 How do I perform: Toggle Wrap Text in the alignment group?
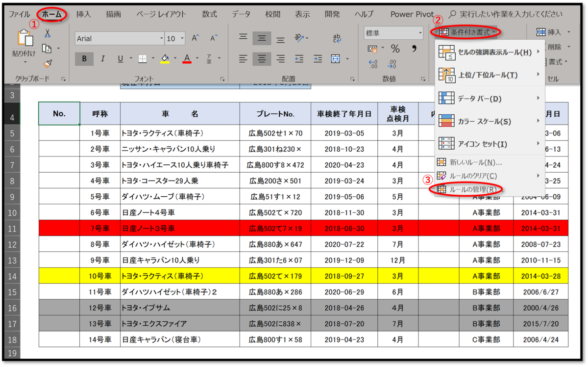(337, 38)
